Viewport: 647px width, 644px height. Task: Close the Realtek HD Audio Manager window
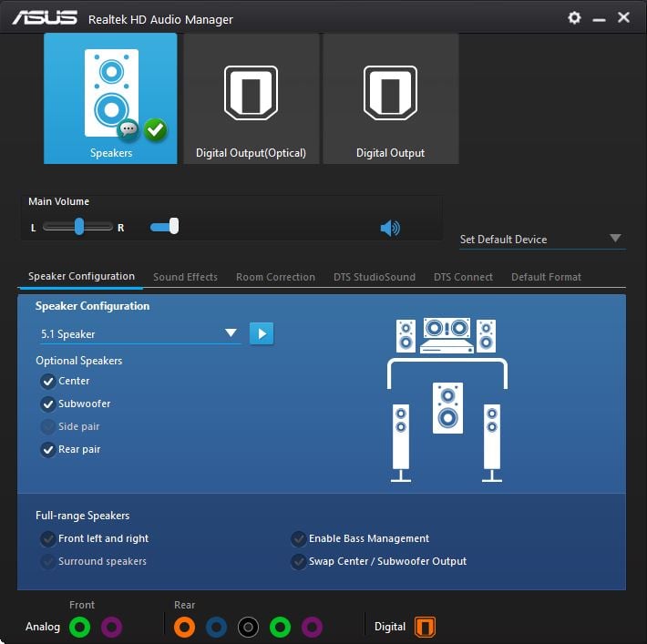coord(623,17)
